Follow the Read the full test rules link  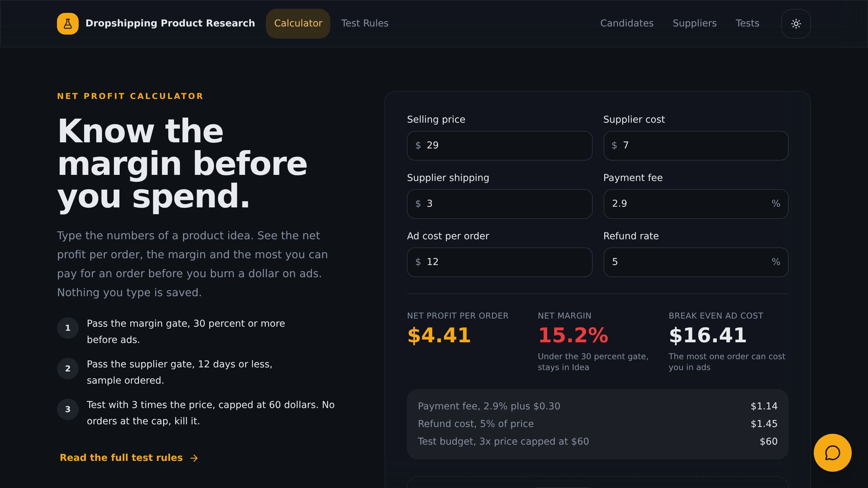(129, 458)
